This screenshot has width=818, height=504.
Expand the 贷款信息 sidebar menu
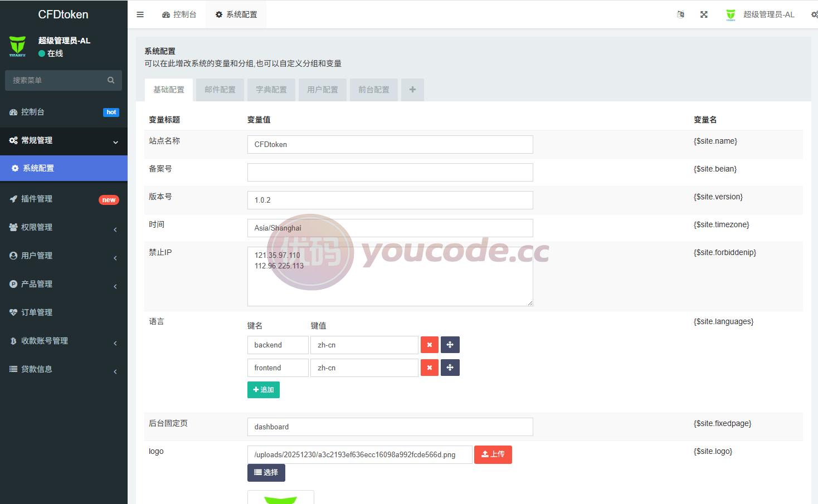click(x=64, y=369)
